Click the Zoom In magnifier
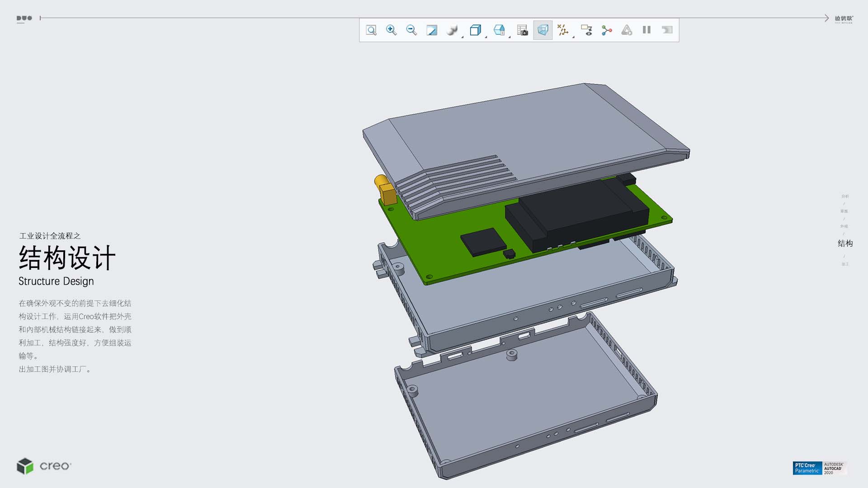 tap(392, 30)
